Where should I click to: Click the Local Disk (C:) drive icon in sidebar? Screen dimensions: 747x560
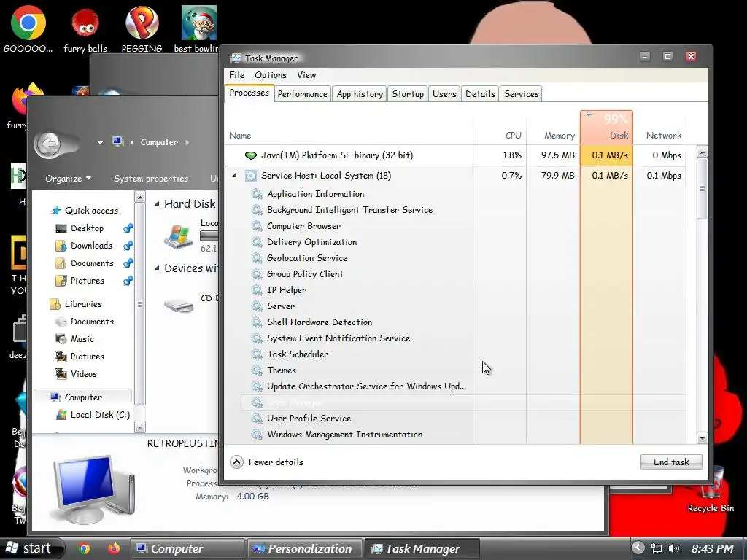(61, 415)
